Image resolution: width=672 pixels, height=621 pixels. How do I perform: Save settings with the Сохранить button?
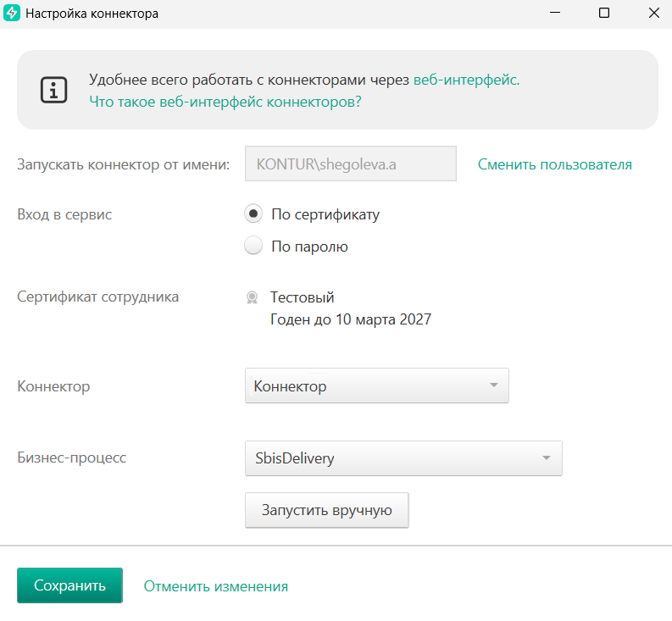click(x=69, y=585)
